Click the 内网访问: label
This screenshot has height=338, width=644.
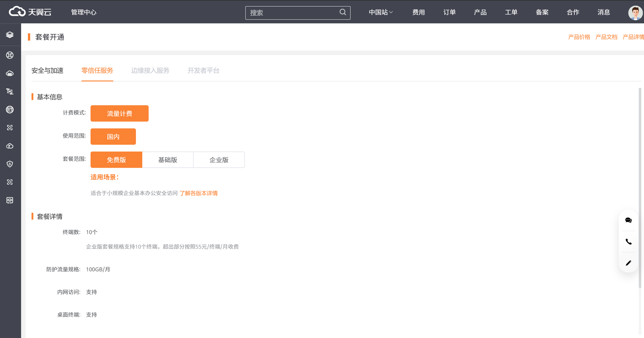pyautogui.click(x=69, y=292)
